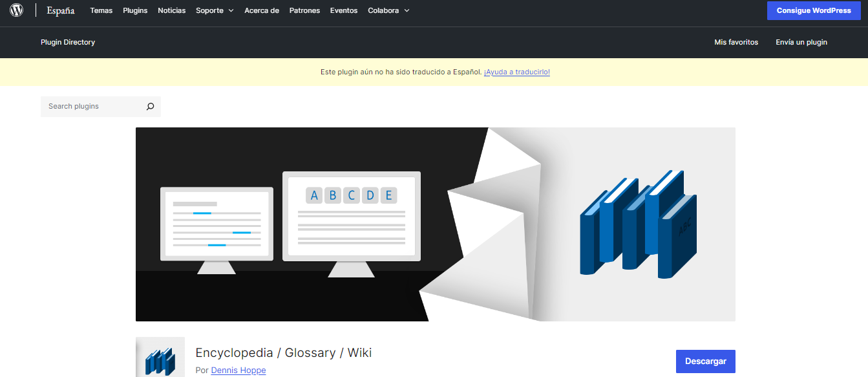Select the Temas menu item

101,10
